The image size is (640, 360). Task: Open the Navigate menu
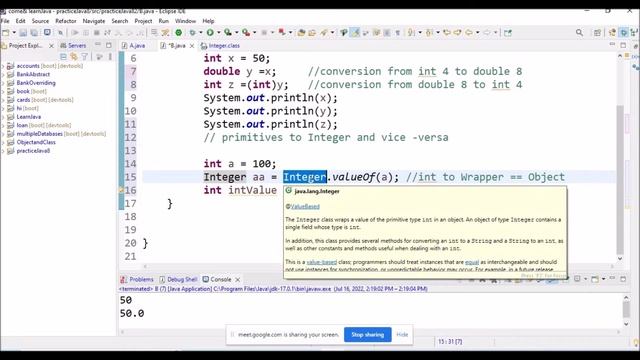pyautogui.click(x=94, y=21)
